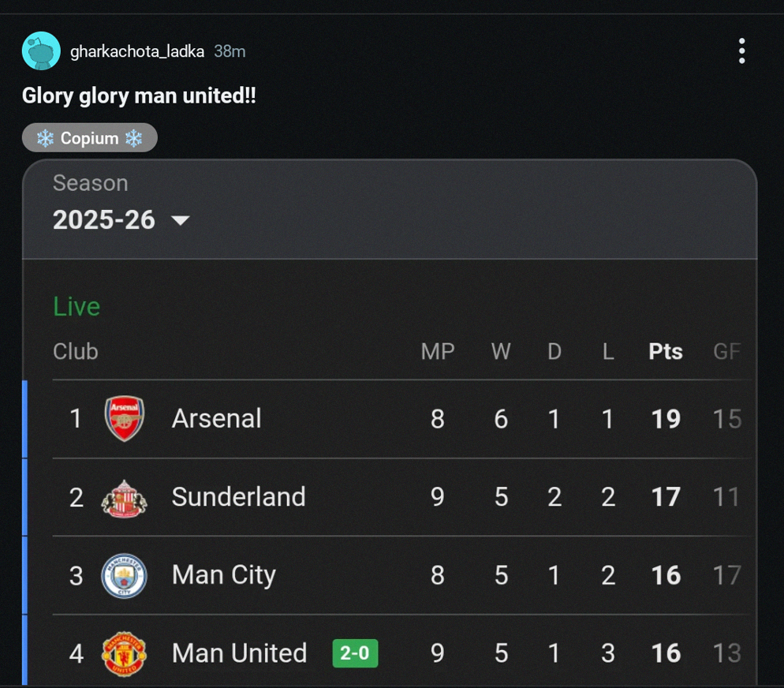Open the gharkachota_ladka user profile

tap(137, 51)
